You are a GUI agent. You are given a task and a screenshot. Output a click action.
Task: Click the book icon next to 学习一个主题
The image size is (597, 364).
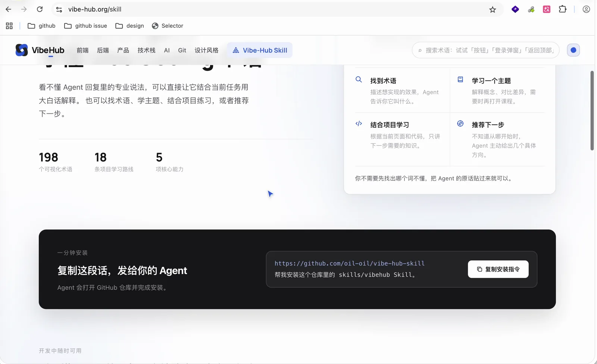coord(460,79)
